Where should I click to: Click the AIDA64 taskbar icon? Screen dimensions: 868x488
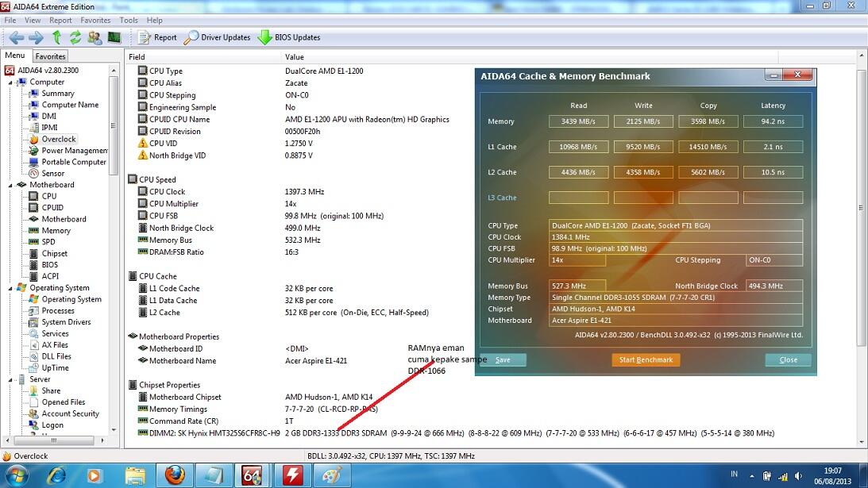252,475
